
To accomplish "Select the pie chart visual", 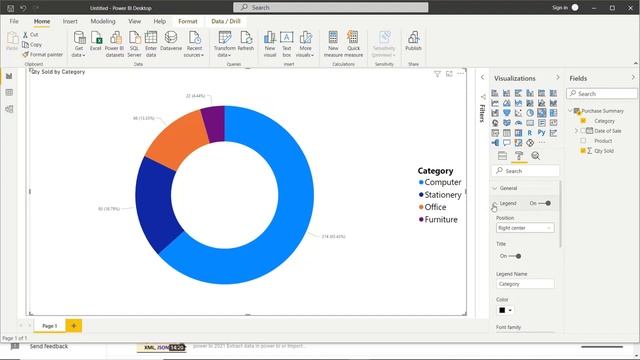I will [530, 113].
